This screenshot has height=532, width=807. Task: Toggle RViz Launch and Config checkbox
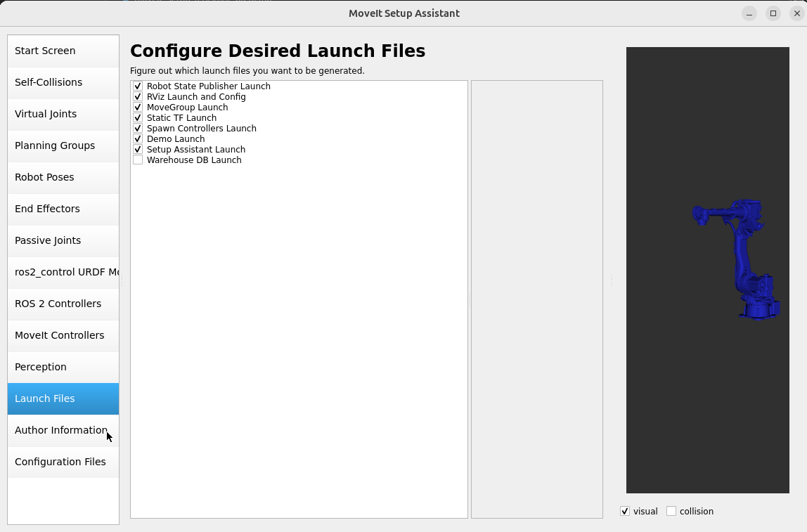pyautogui.click(x=137, y=97)
